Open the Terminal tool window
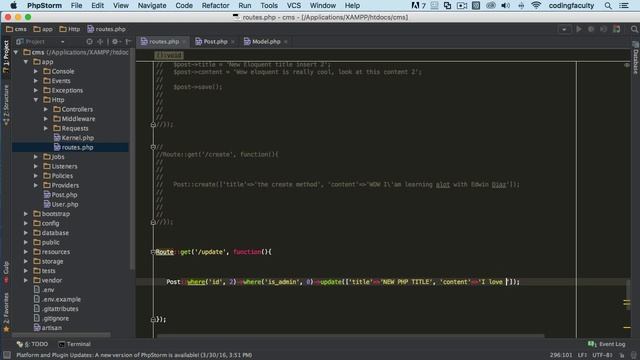 74,344
